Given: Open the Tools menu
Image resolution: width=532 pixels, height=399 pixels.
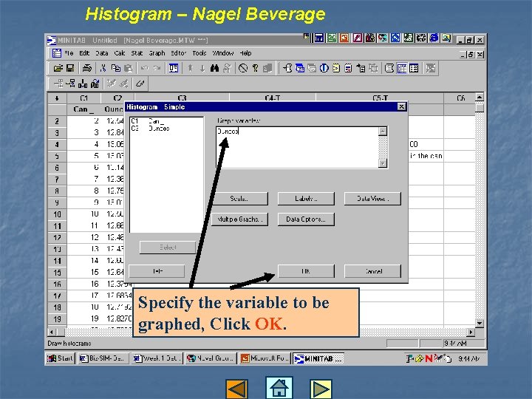Looking at the screenshot, I should [199, 53].
